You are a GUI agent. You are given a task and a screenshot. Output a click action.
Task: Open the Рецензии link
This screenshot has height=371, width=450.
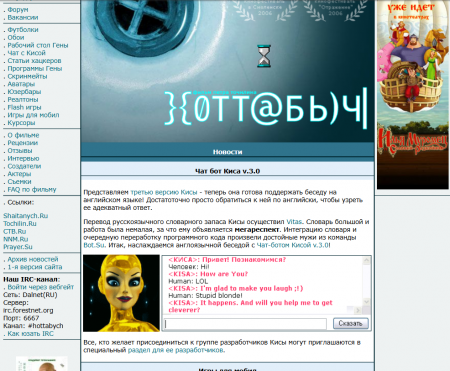pyautogui.click(x=23, y=143)
